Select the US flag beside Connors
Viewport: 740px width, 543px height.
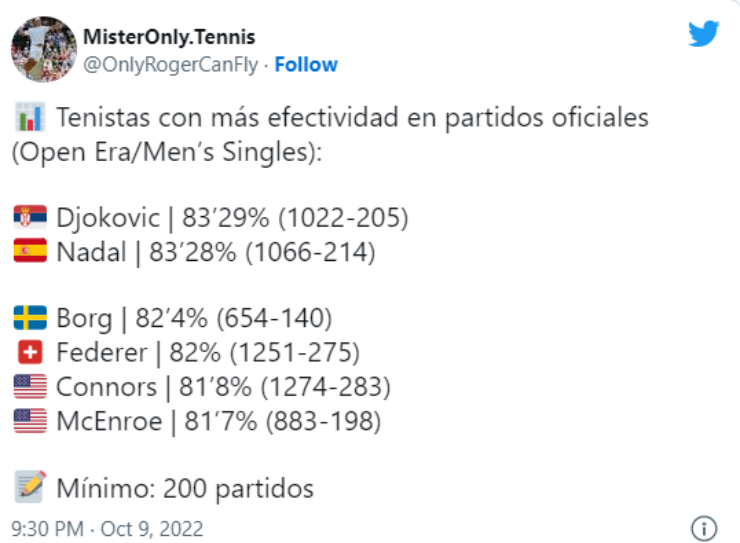click(28, 387)
